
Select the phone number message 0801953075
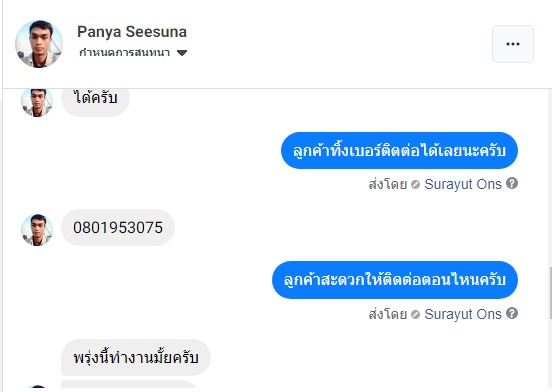[x=118, y=228]
